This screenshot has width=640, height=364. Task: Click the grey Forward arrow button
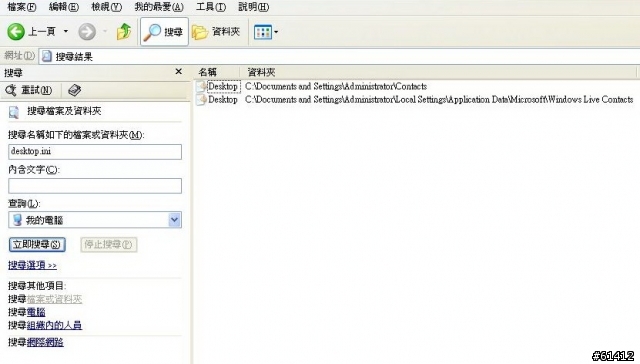click(87, 31)
